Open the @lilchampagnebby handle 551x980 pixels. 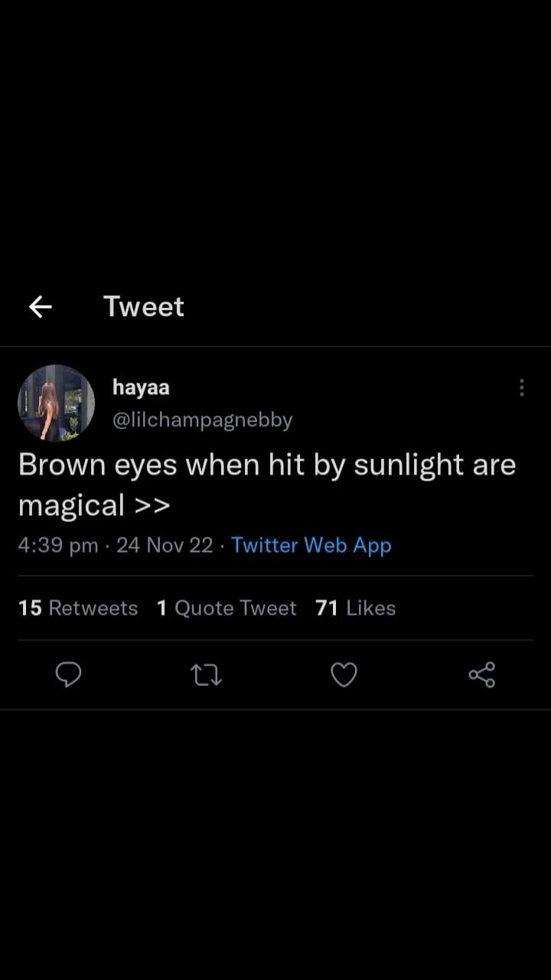(202, 420)
